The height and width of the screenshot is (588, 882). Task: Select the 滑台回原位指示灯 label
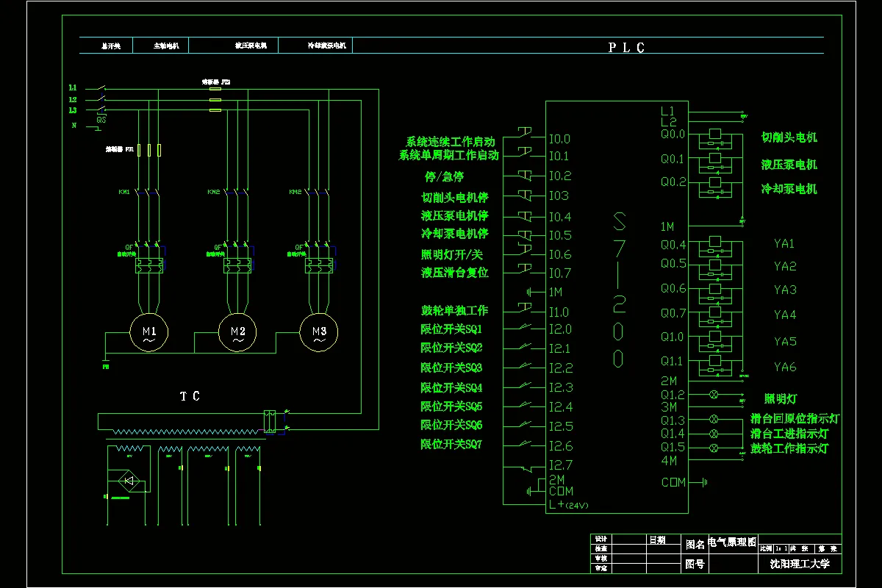click(795, 418)
